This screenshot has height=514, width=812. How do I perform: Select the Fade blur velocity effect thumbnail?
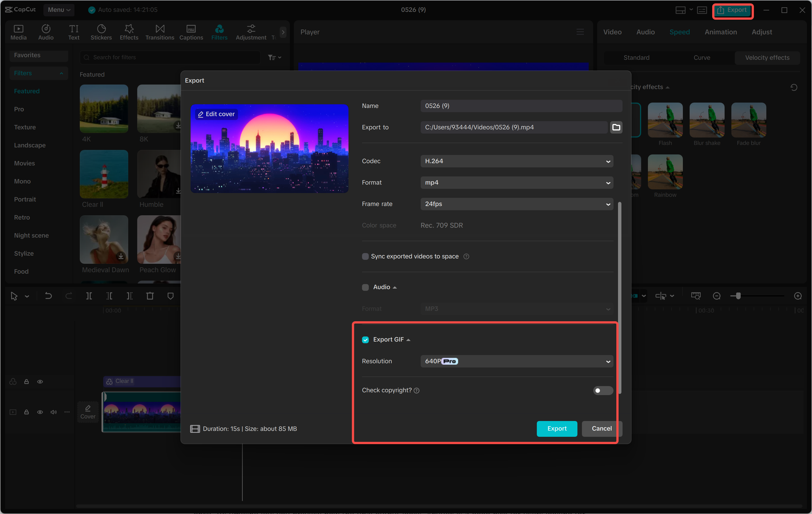pos(748,120)
